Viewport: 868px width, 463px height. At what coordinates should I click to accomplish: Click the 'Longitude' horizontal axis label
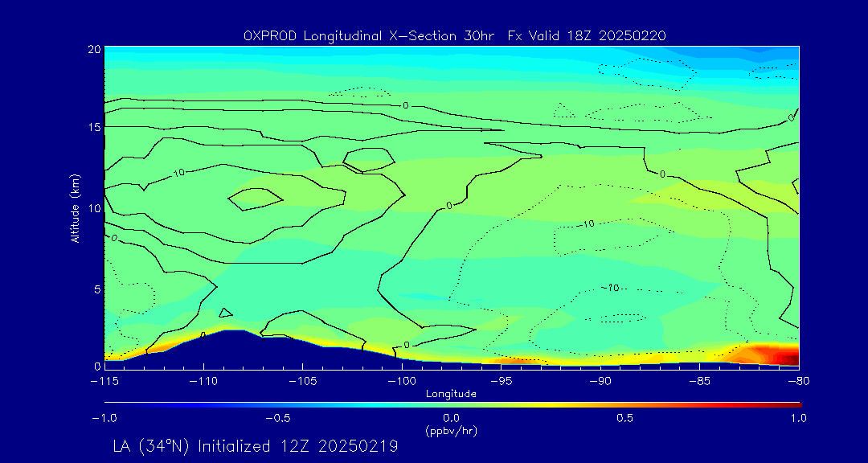[x=451, y=395]
